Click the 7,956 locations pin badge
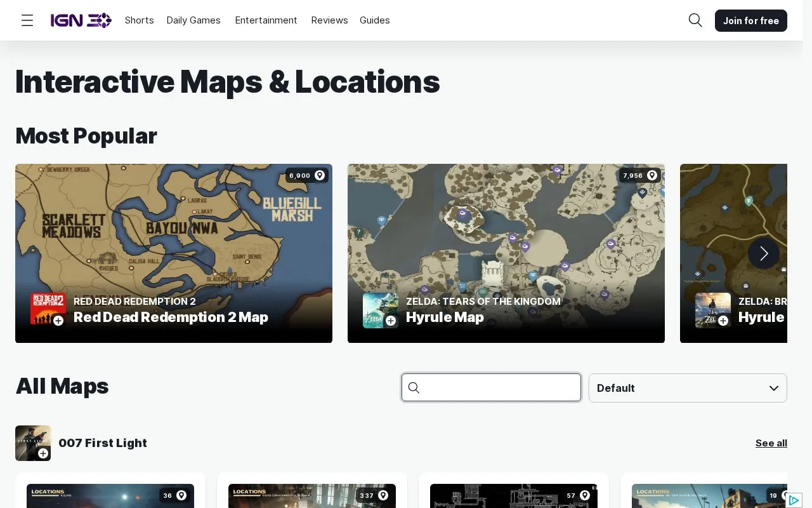This screenshot has width=812, height=508. pyautogui.click(x=640, y=175)
